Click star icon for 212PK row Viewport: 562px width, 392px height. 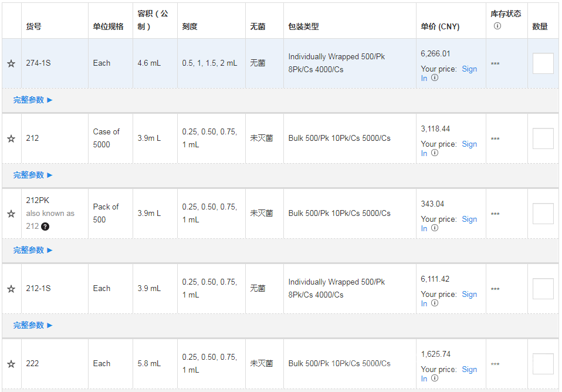point(11,214)
